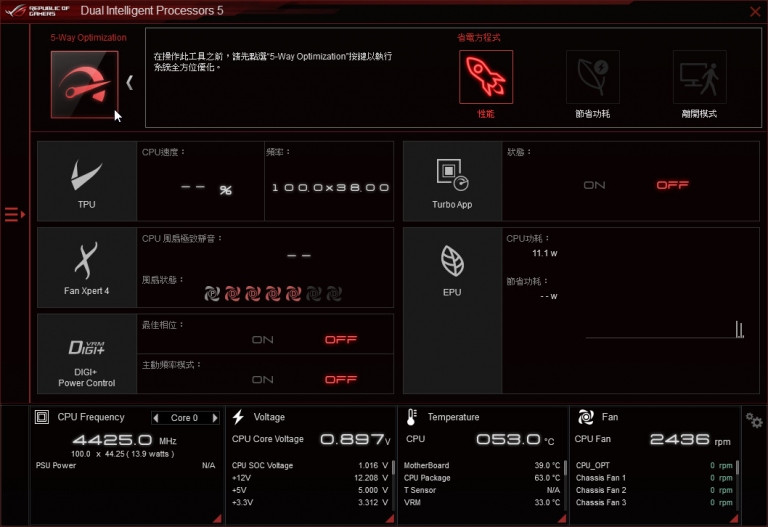Turn Turbo App status ON

pos(594,185)
